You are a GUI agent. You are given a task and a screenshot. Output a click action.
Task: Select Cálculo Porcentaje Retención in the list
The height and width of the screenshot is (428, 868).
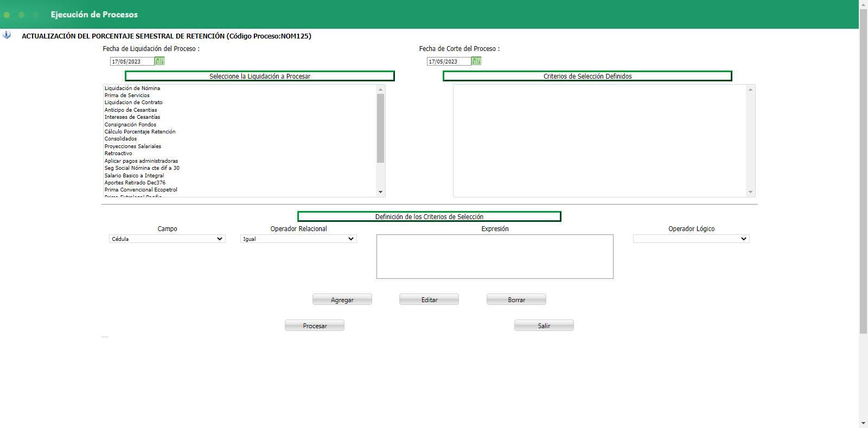click(x=239, y=132)
